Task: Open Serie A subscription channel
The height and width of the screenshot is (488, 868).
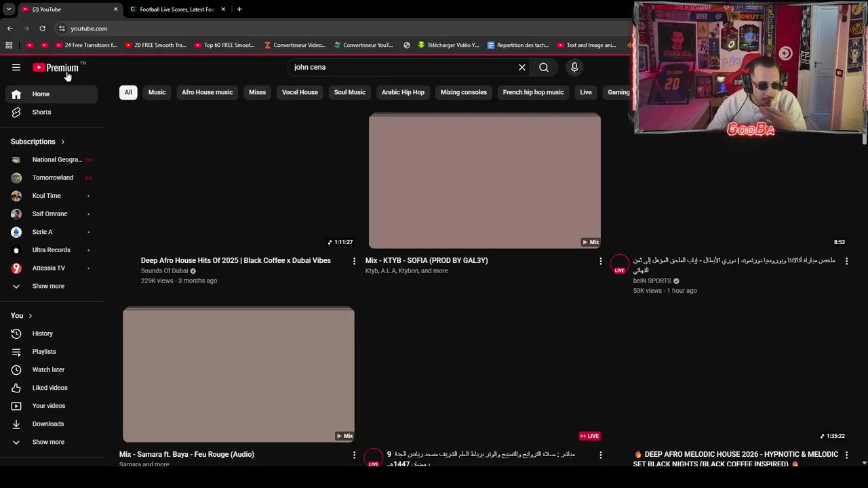Action: (52, 232)
